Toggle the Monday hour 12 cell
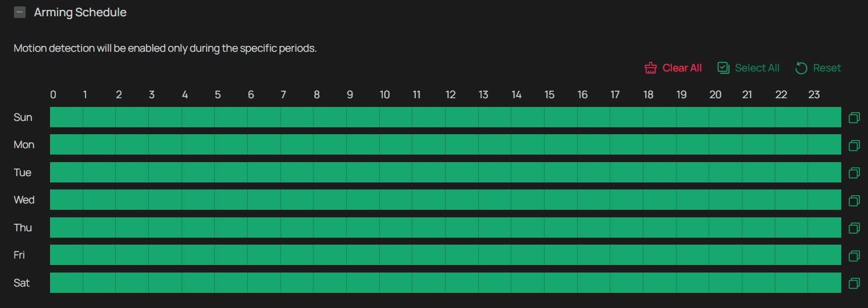Viewport: 868px width, 308px height. [x=462, y=144]
